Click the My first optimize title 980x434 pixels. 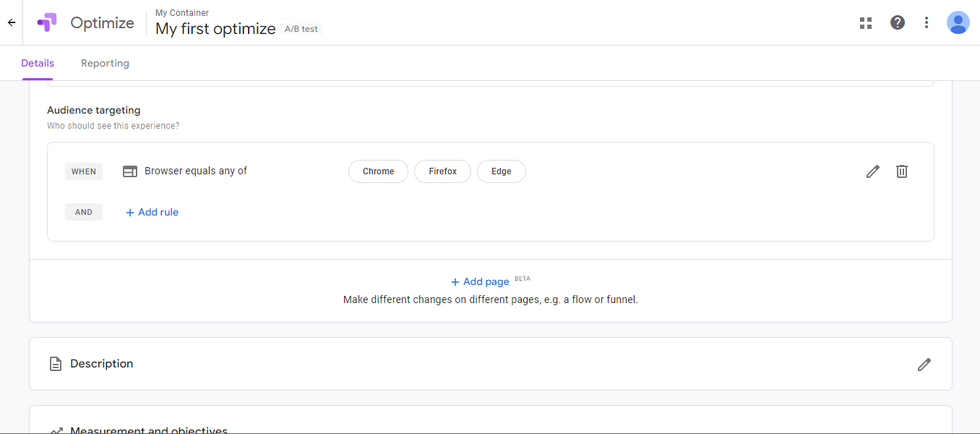coord(215,29)
